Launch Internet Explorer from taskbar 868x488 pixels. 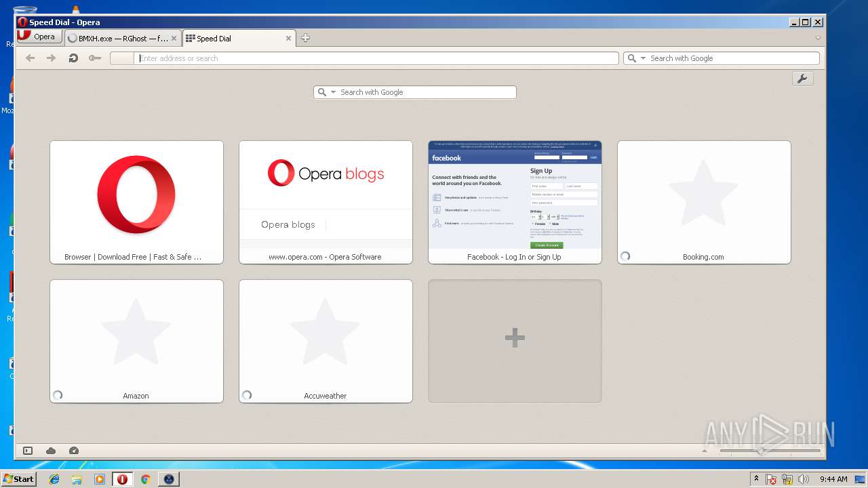pos(54,479)
